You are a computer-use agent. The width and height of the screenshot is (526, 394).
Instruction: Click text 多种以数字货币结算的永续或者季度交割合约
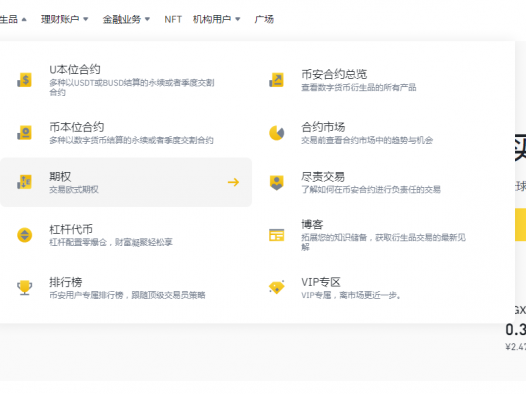pos(131,140)
